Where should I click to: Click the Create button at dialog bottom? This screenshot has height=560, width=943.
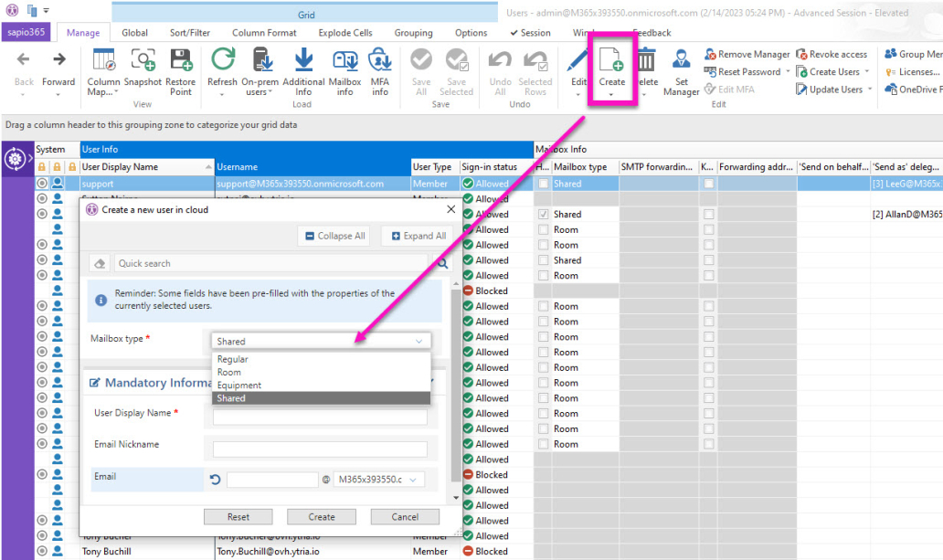(x=322, y=517)
